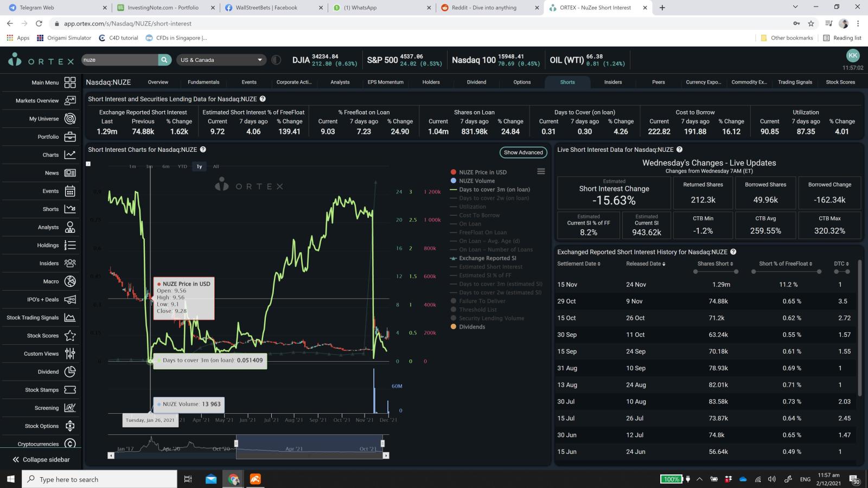Open IPO's + Deals icon
Image resolution: width=868 pixels, height=488 pixels.
tap(70, 299)
